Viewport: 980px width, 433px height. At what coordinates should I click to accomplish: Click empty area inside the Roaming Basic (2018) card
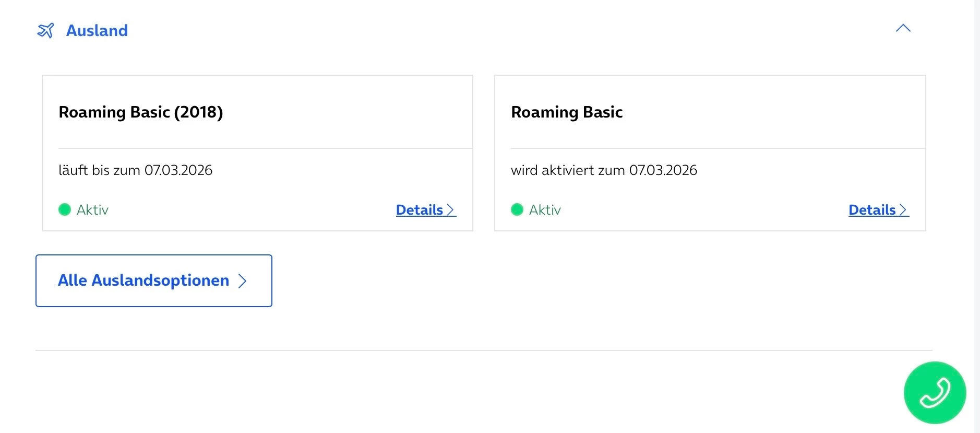[x=339, y=112]
